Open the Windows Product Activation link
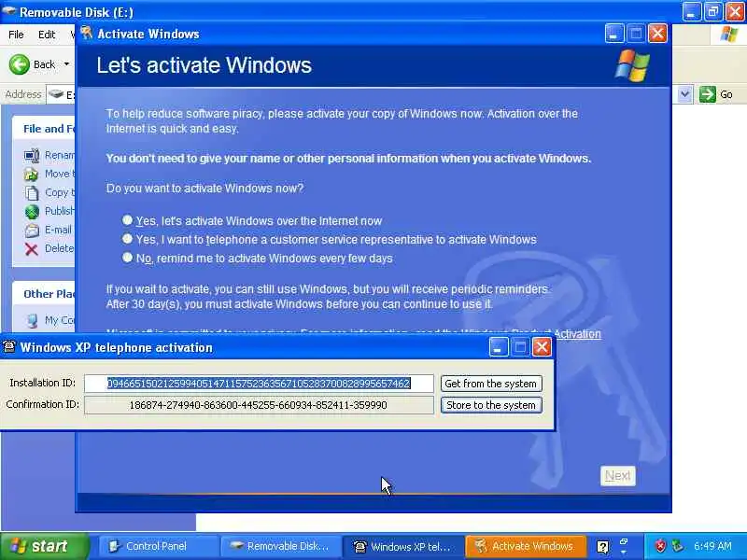747x560 pixels. coord(577,334)
